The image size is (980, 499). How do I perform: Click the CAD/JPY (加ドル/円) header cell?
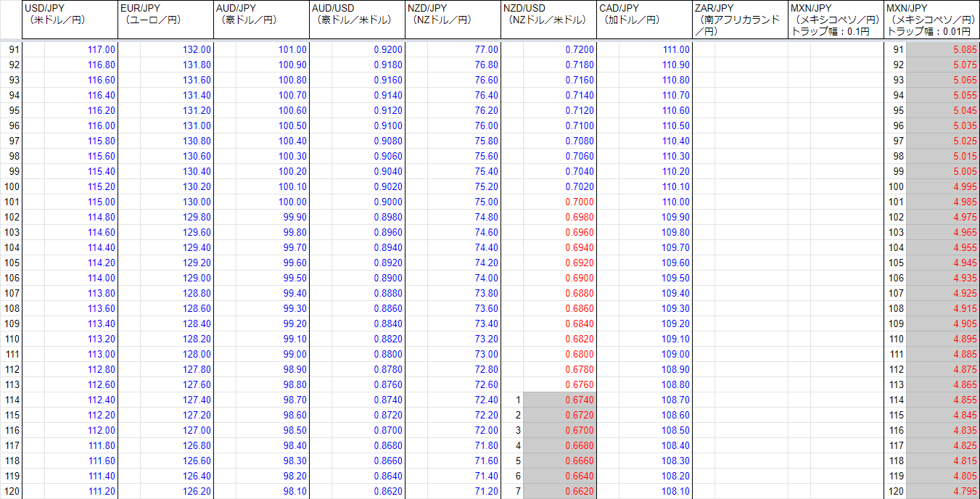(x=644, y=20)
